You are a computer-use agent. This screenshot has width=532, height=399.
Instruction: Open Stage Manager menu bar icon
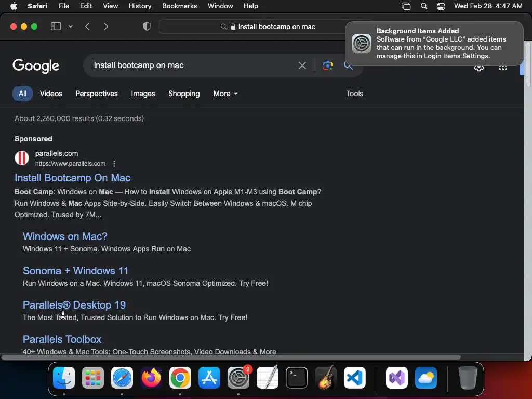pos(406,6)
